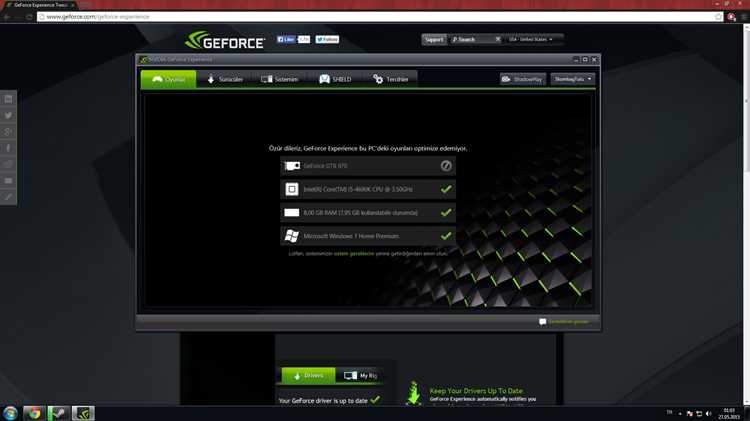This screenshot has height=421, width=750.
Task: Click the green checkmark on RAM row
Action: (x=446, y=212)
